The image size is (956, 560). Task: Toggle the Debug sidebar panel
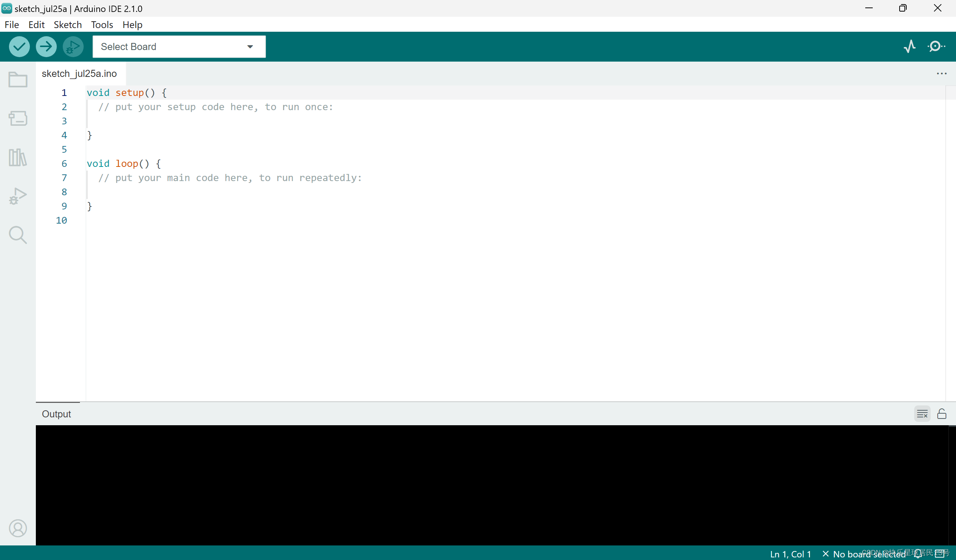tap(18, 195)
